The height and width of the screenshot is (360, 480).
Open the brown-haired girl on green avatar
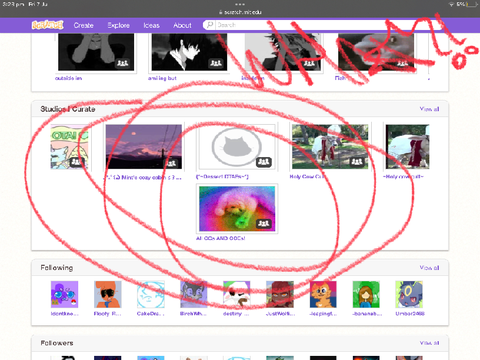[366, 294]
